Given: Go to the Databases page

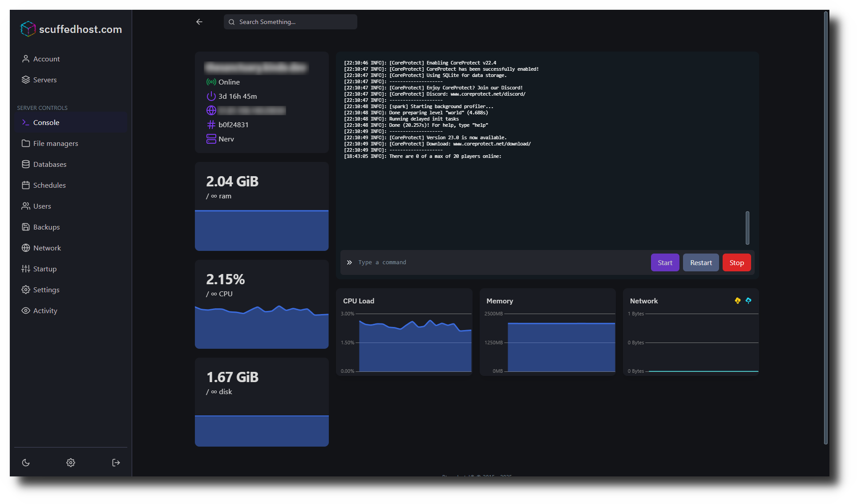Looking at the screenshot, I should (49, 164).
